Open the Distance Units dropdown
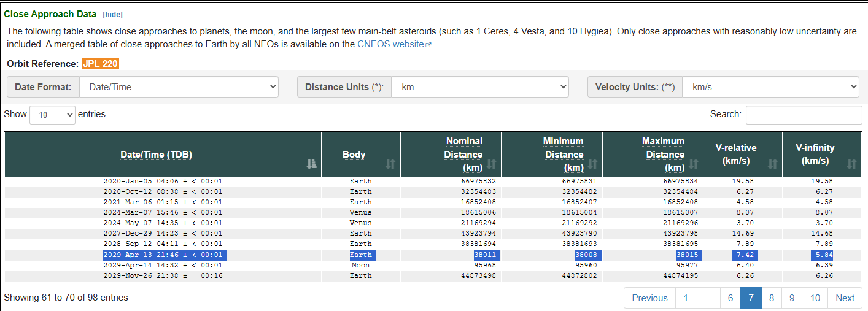The width and height of the screenshot is (868, 311). click(x=480, y=86)
